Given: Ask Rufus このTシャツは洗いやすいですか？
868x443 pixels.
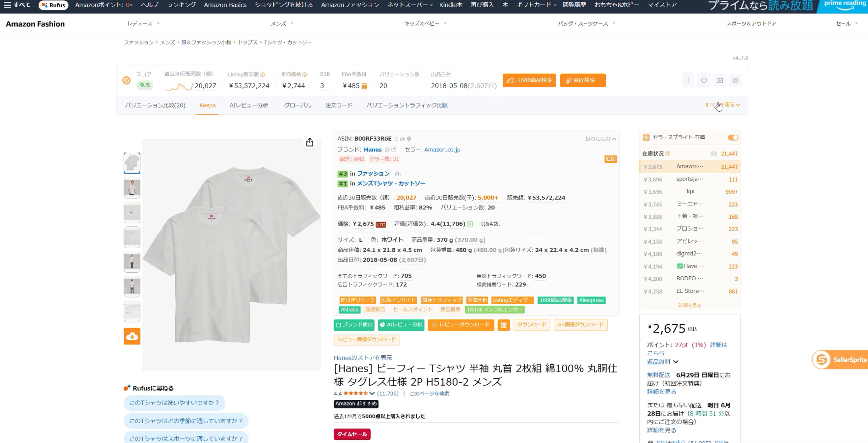Looking at the screenshot, I should 174,403.
